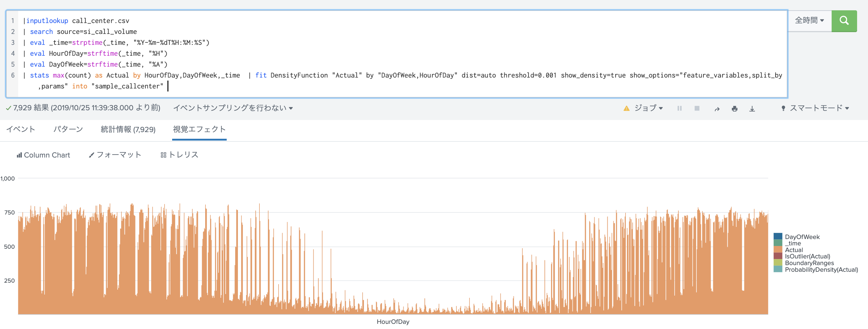Export the search results

752,108
